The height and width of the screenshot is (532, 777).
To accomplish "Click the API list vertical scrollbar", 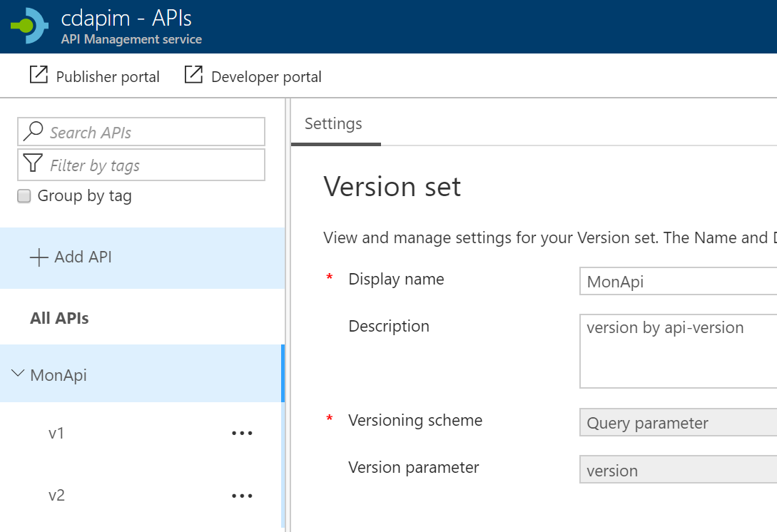I will (283, 436).
